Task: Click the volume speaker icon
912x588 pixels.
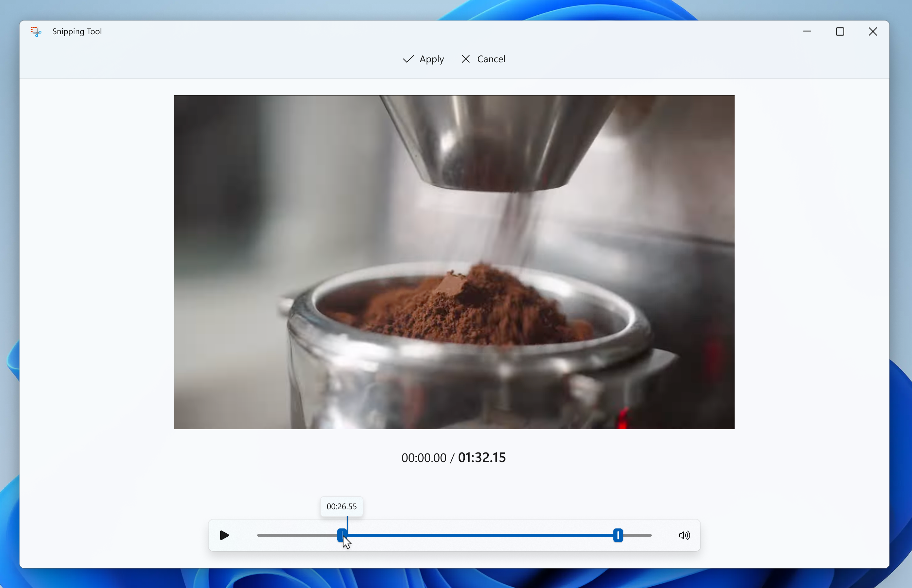Action: point(684,535)
